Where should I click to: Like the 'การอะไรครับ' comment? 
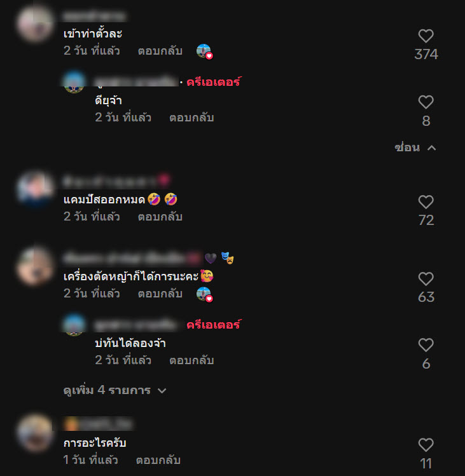[426, 445]
